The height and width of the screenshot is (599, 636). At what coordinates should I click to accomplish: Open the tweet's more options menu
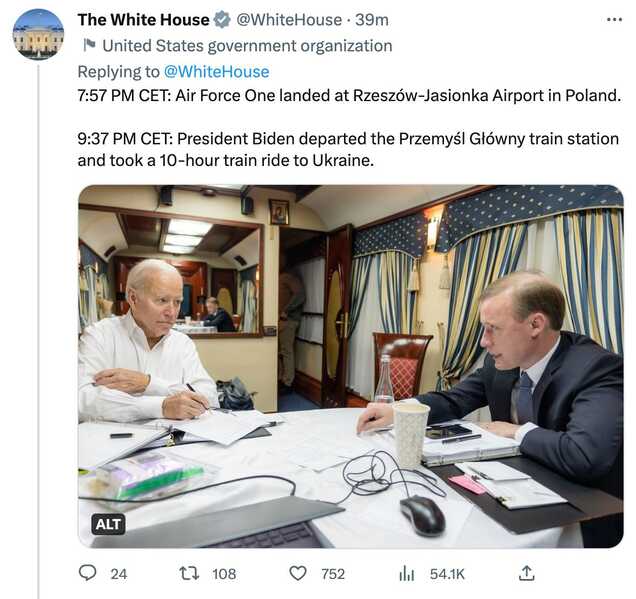click(x=614, y=20)
